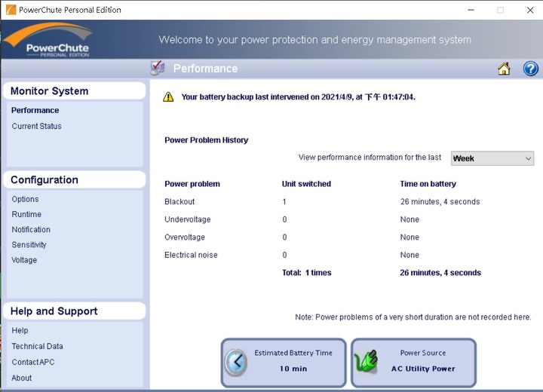Open the performance period dropdown showing Week
The height and width of the screenshot is (392, 543).
point(492,158)
